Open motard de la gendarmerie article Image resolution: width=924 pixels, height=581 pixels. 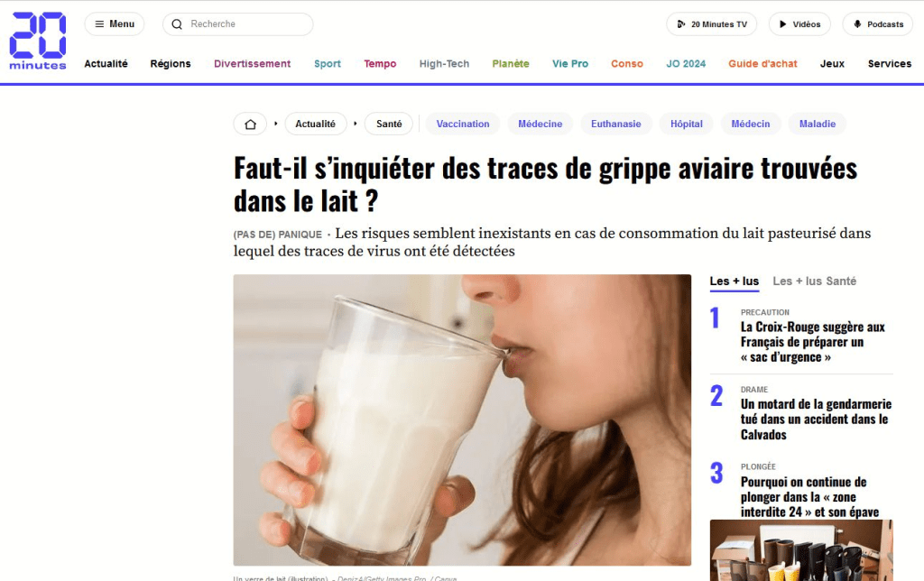pos(816,420)
